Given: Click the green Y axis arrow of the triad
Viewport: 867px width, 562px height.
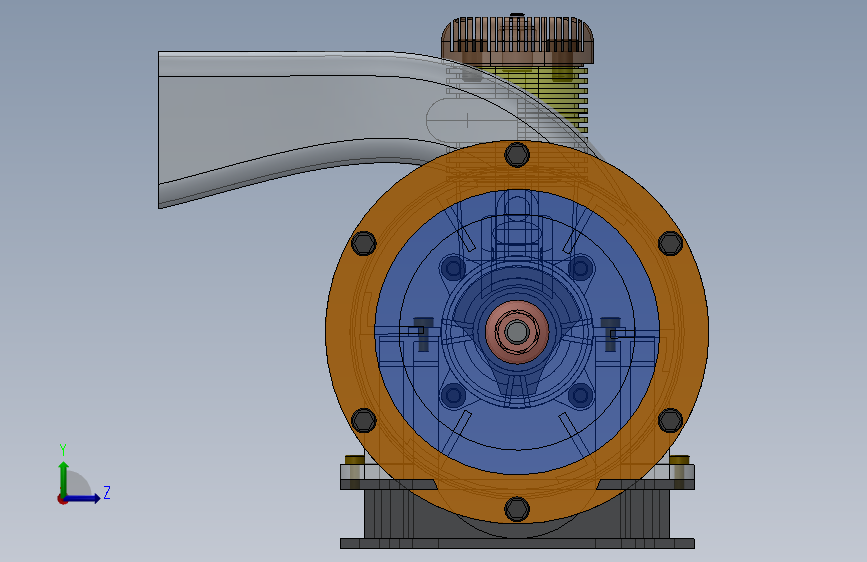Looking at the screenshot, I should pyautogui.click(x=64, y=478).
